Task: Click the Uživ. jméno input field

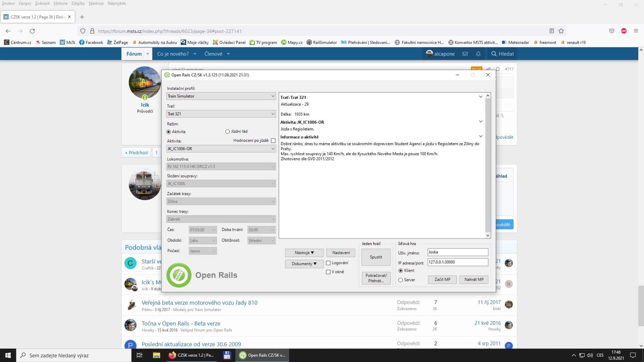Action: pyautogui.click(x=458, y=252)
